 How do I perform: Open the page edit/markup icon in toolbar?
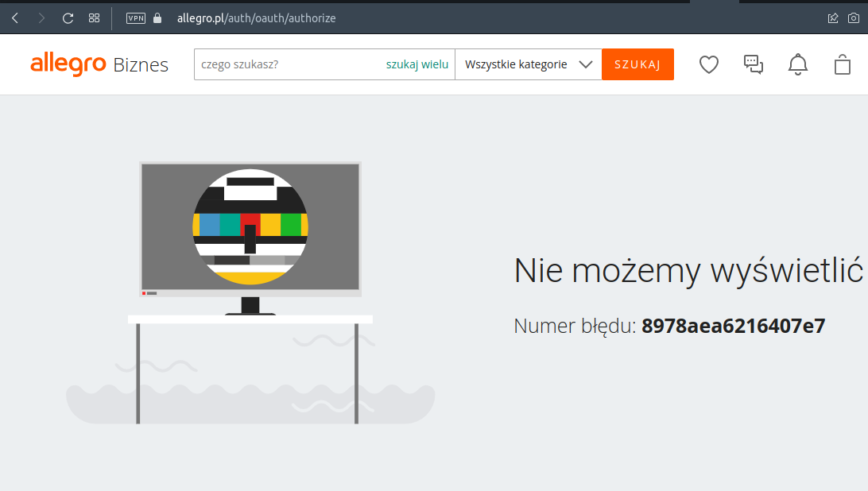[x=832, y=18]
